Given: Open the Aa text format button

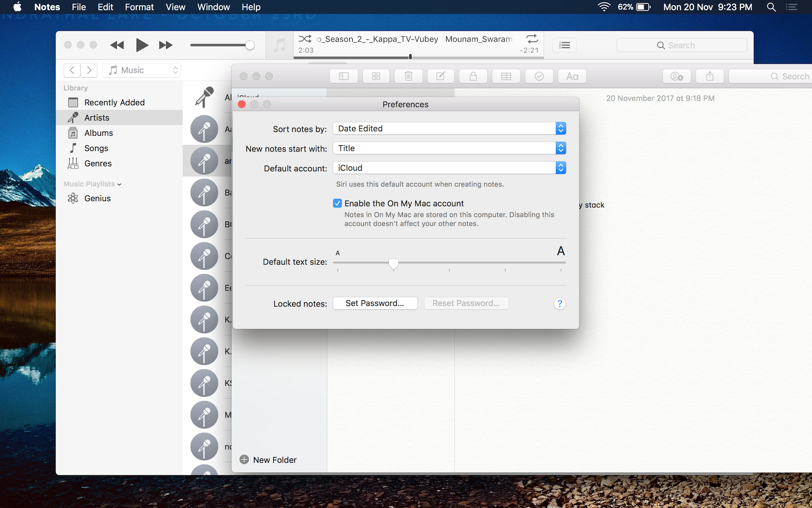Looking at the screenshot, I should 572,76.
